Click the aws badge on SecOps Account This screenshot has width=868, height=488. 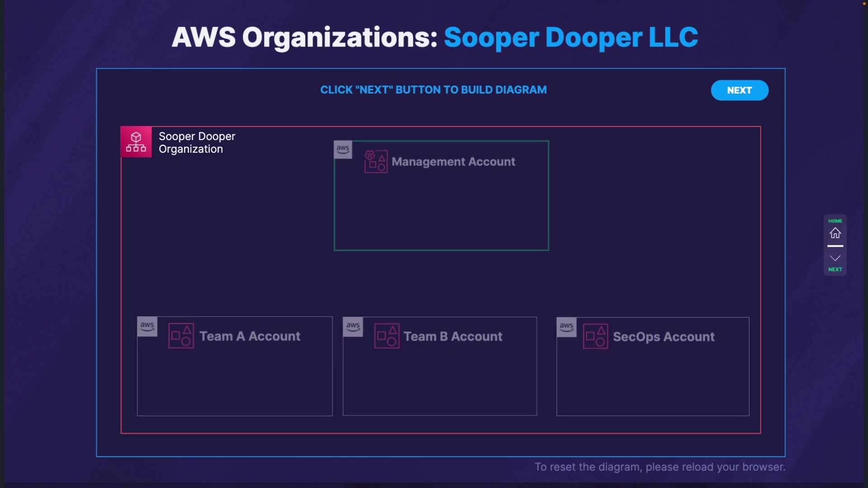(x=566, y=327)
